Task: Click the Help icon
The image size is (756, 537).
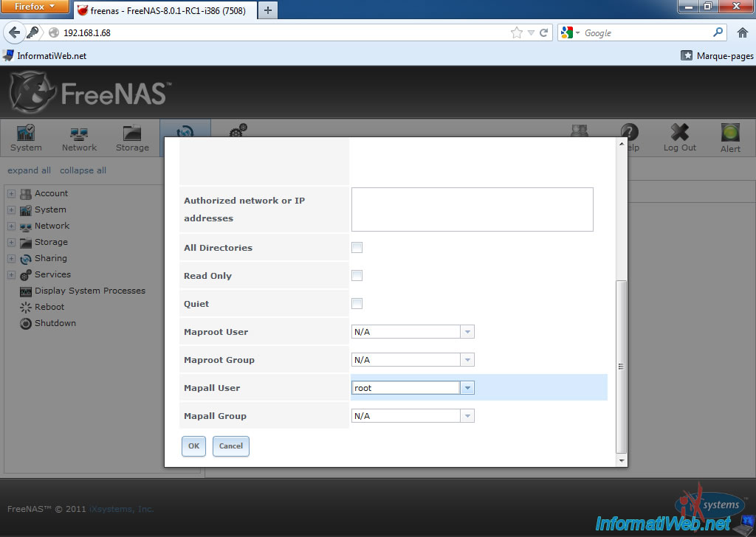Action: click(x=629, y=138)
